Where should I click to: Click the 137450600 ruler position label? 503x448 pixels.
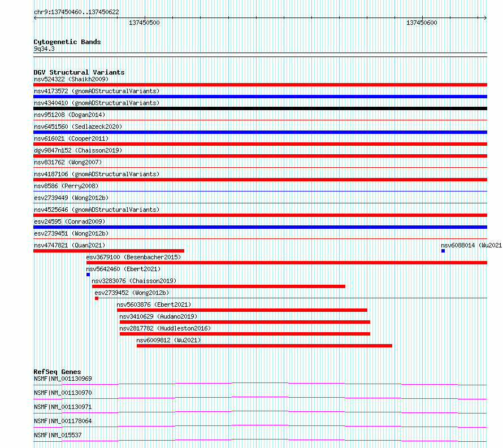(x=422, y=23)
